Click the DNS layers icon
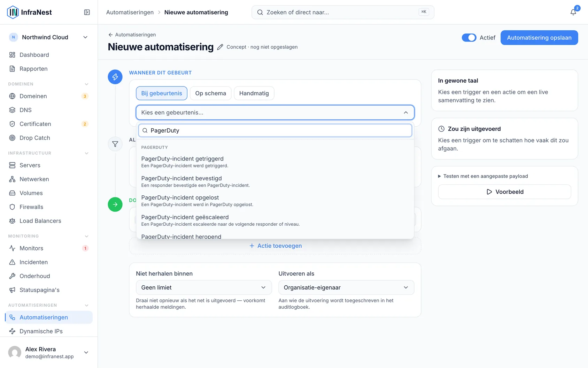The height and width of the screenshot is (368, 588). (12, 110)
